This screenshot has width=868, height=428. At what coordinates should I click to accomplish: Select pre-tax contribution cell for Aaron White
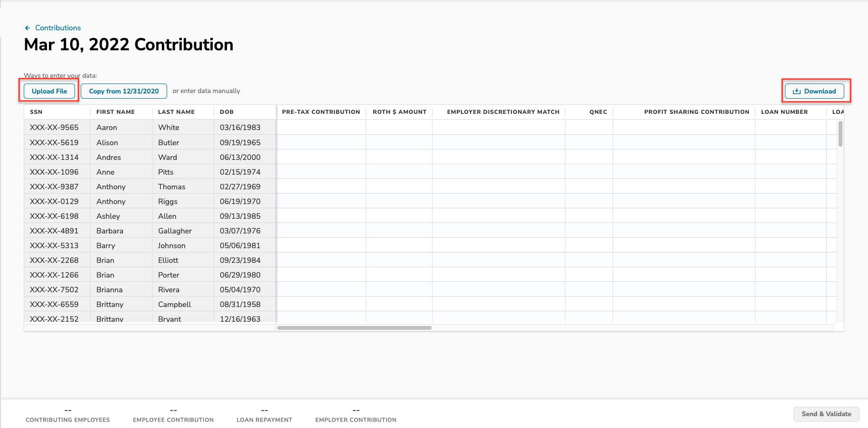(x=321, y=127)
